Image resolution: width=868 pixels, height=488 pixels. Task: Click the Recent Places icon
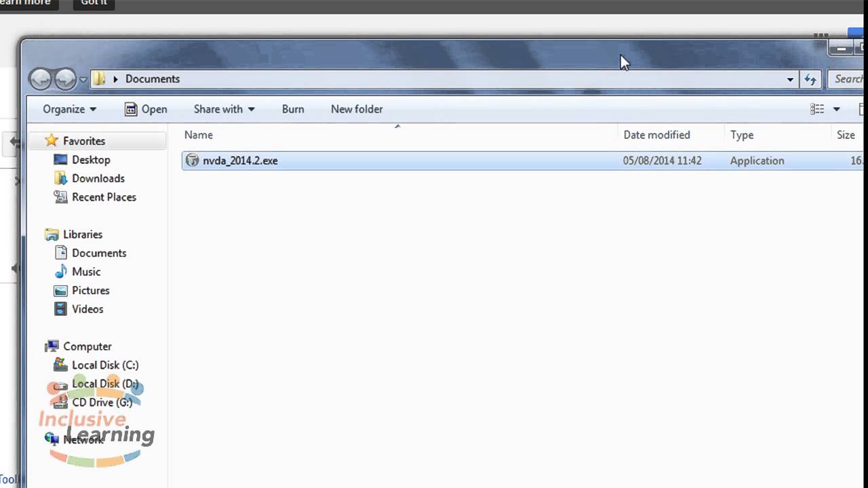[x=60, y=197]
